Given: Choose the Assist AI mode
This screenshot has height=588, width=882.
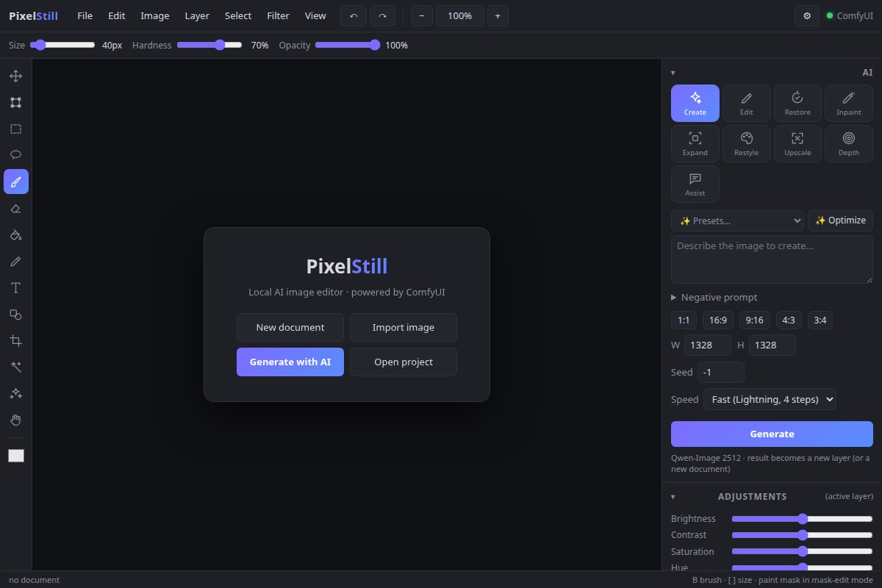Looking at the screenshot, I should tap(695, 184).
